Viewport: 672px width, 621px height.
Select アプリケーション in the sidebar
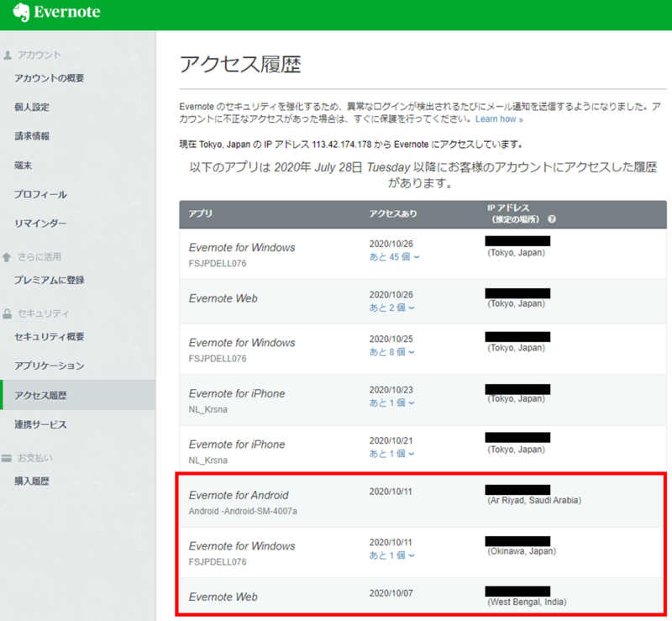click(x=50, y=366)
